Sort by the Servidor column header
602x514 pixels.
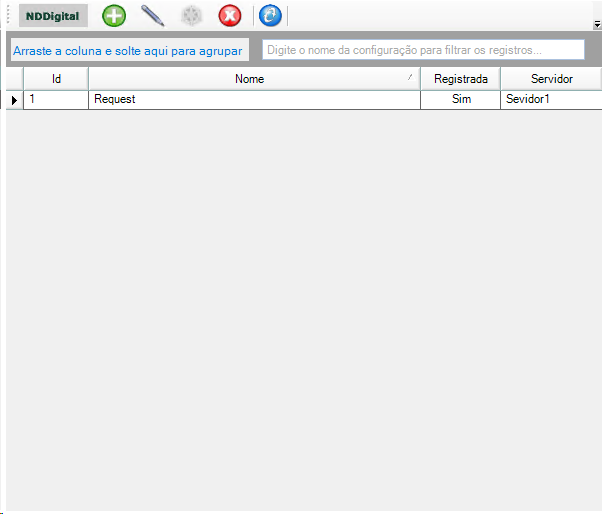coord(551,79)
